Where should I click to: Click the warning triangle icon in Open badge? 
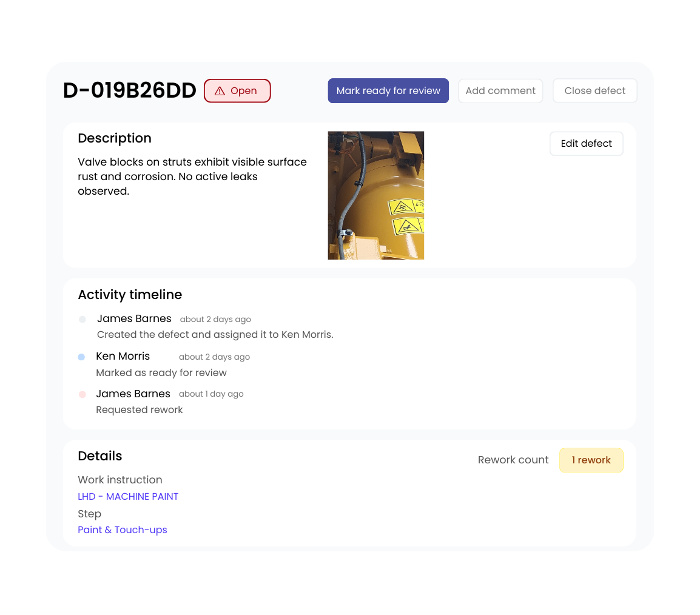click(x=220, y=91)
